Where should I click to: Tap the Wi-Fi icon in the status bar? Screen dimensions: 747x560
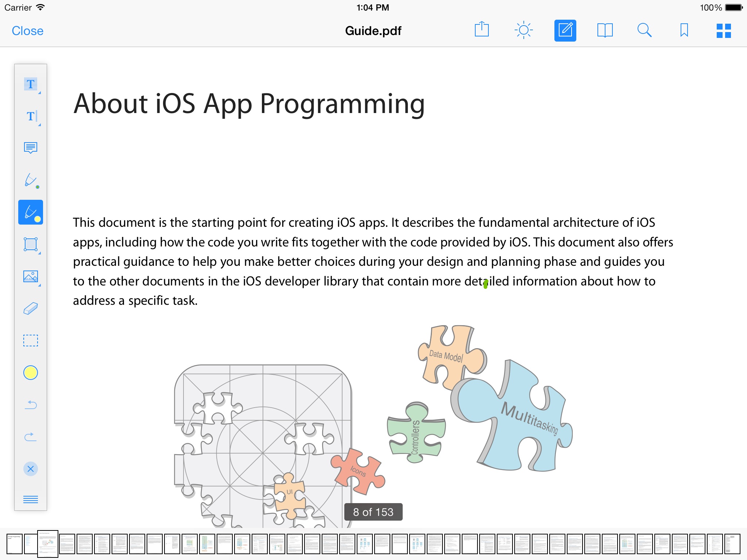tap(40, 7)
